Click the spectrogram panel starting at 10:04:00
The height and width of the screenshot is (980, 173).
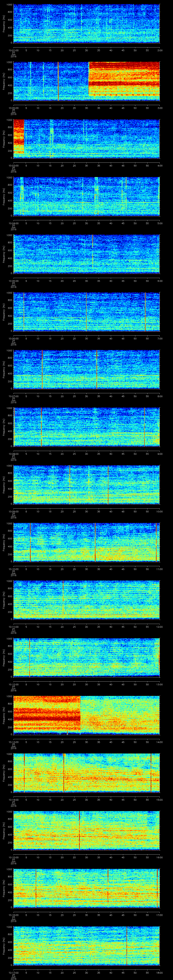(87, 197)
